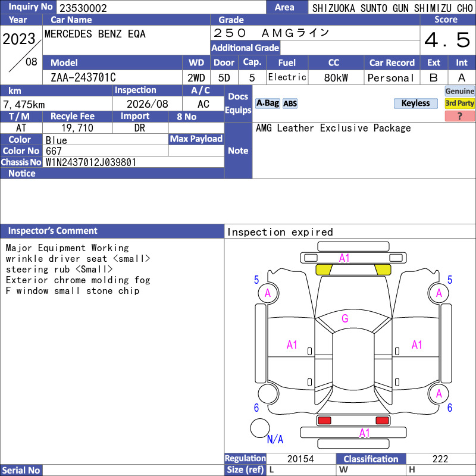The image size is (476, 476).
Task: Click the right door A1 mark
Action: coord(417,345)
